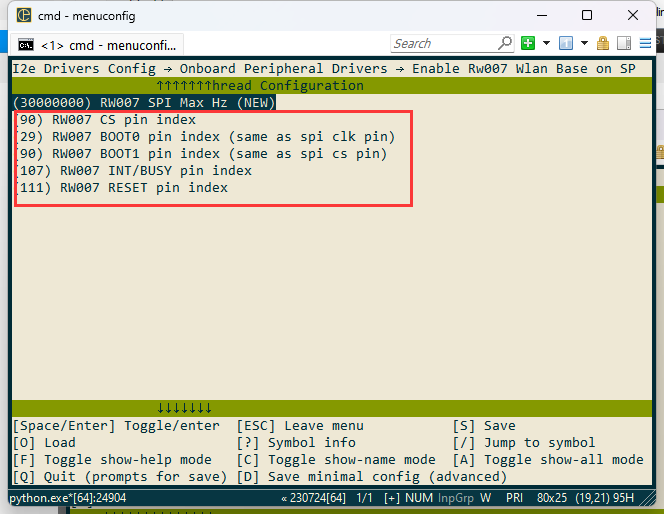Click '[C] Toggle show-name mode' hint
Image resolution: width=664 pixels, height=514 pixels.
[336, 459]
